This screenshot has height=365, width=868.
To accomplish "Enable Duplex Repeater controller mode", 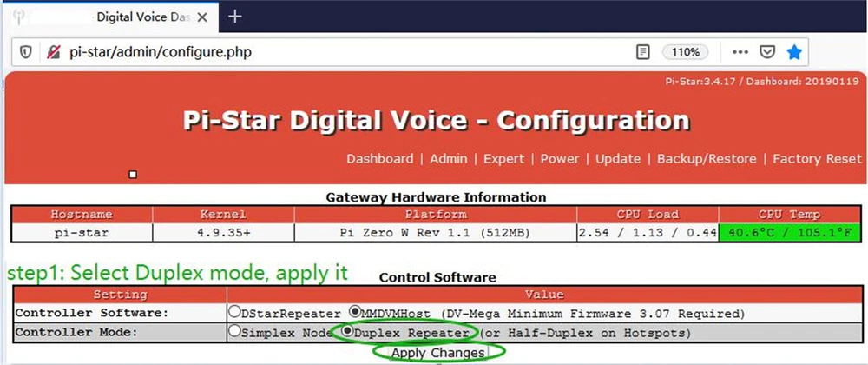I will 348,331.
